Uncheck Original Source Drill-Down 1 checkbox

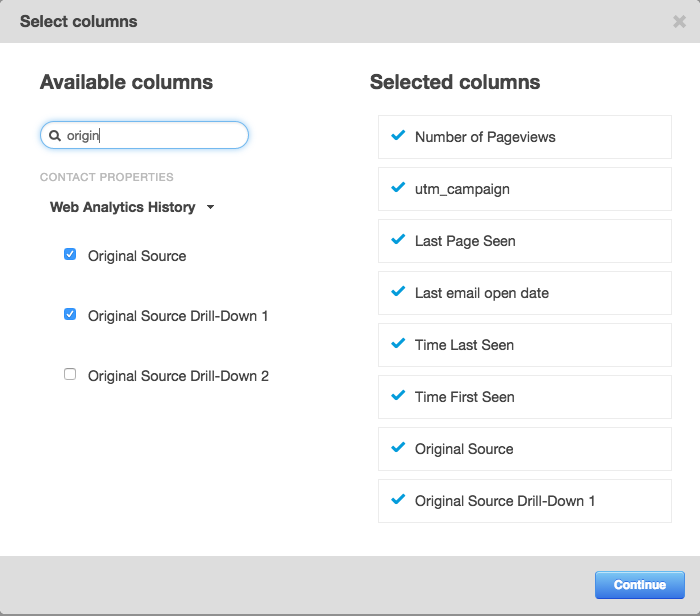pos(70,314)
